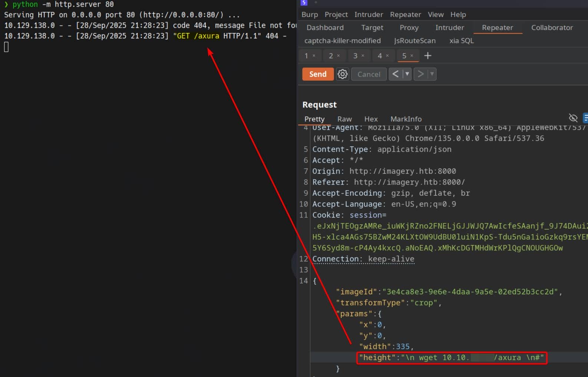The height and width of the screenshot is (377, 588).
Task: Close Repeater tab 1
Action: tap(314, 56)
